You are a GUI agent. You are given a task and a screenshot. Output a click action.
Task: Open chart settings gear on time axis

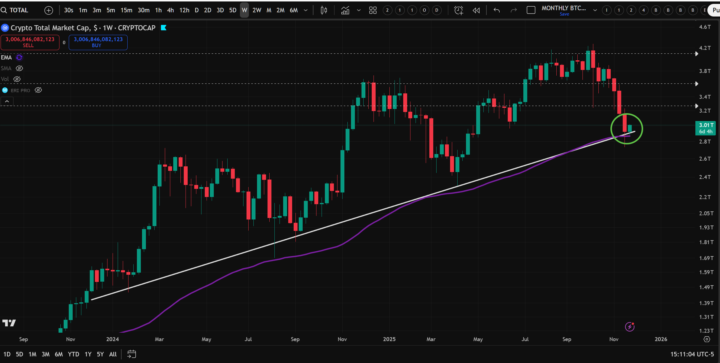coord(707,339)
